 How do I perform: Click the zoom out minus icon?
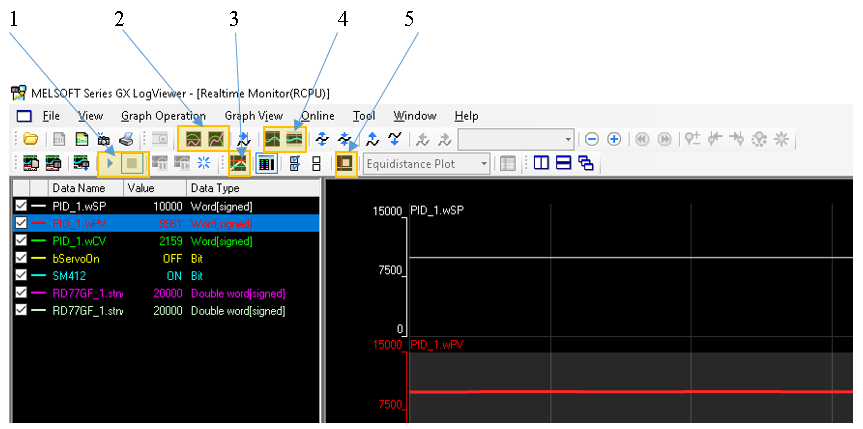click(592, 139)
